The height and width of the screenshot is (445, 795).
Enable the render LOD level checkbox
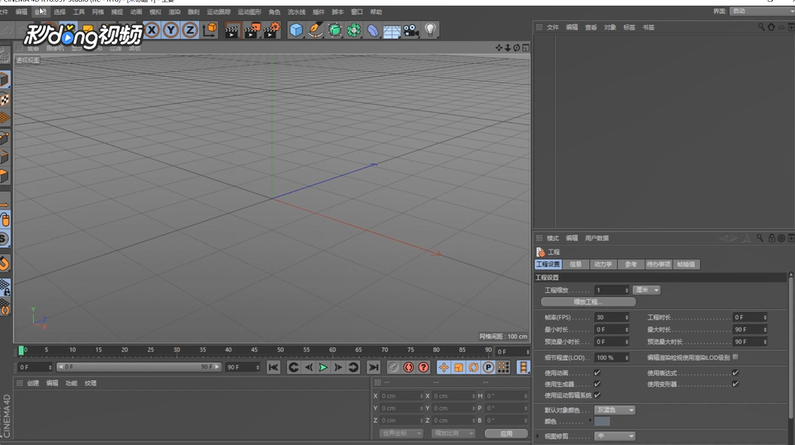tap(735, 357)
